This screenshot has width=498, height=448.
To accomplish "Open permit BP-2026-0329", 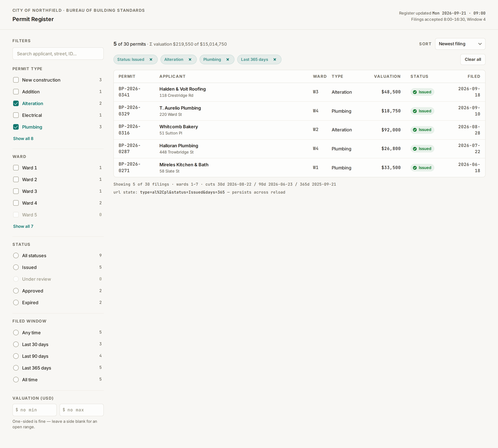I will (x=130, y=111).
